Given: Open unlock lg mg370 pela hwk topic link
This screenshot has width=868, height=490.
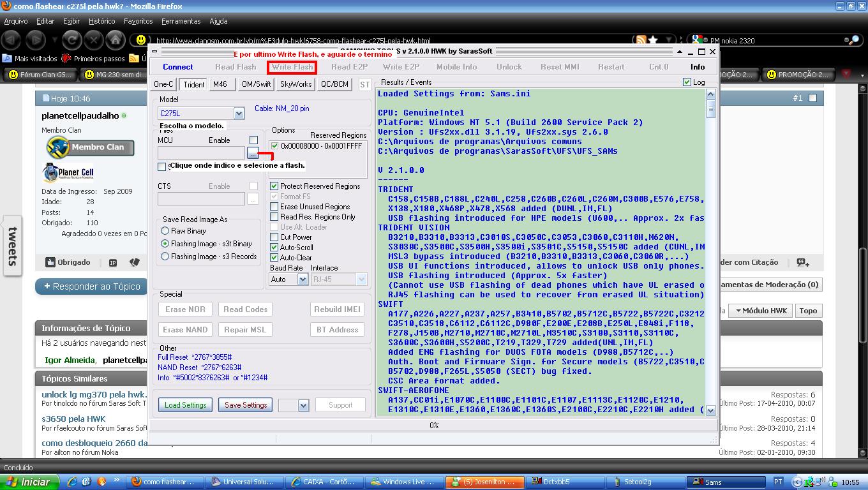Looking at the screenshot, I should tap(94, 394).
